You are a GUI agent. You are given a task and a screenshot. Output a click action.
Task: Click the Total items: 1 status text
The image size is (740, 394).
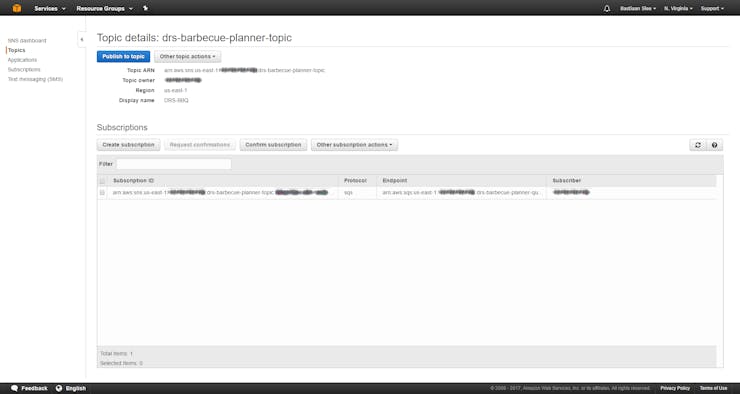coord(117,353)
